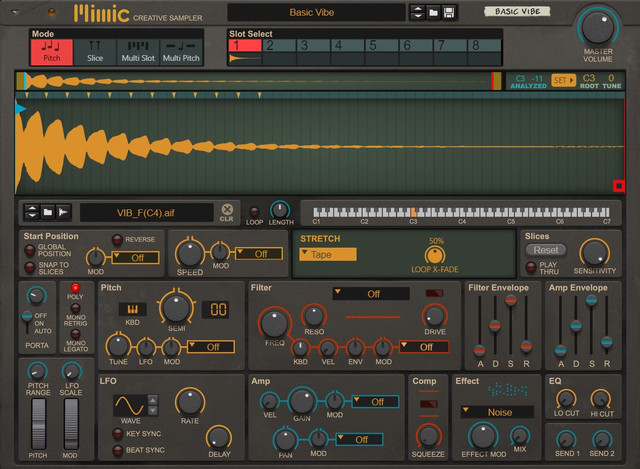Save patch with the floppy disk icon
The height and width of the screenshot is (469, 640).
tap(449, 13)
